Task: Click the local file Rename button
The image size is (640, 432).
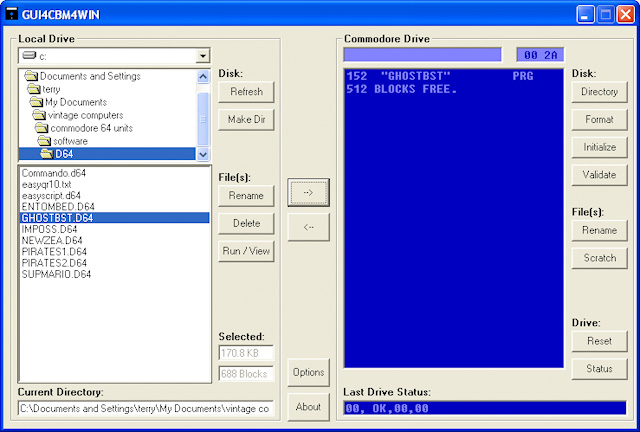Action: tap(246, 196)
